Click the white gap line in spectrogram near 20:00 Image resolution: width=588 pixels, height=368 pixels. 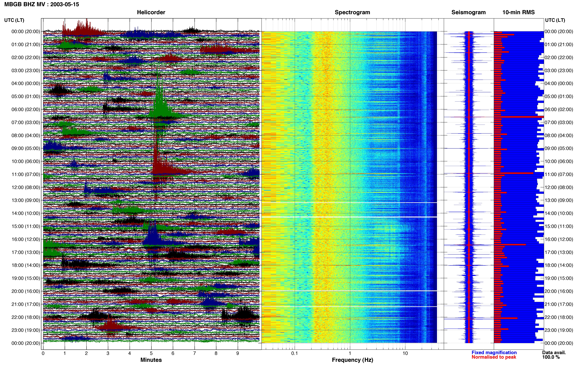tap(349, 291)
